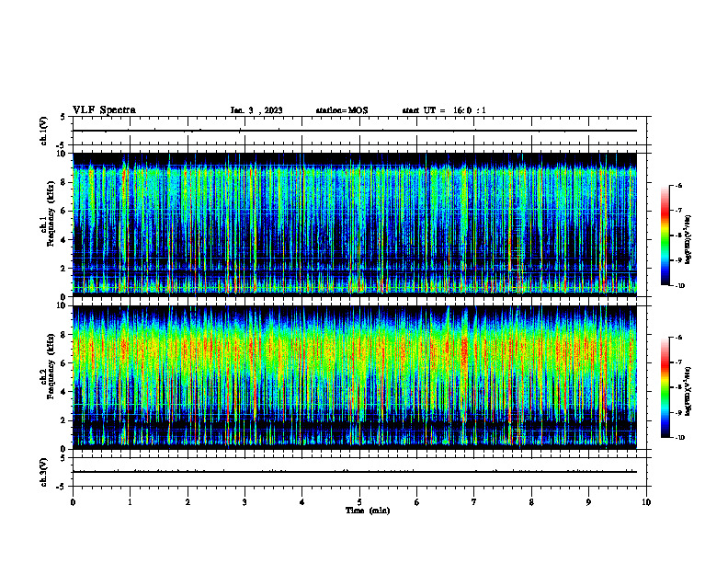Image resolution: width=728 pixels, height=563 pixels.
Task: Click the time axis tick label "9"
Action: pyautogui.click(x=588, y=502)
